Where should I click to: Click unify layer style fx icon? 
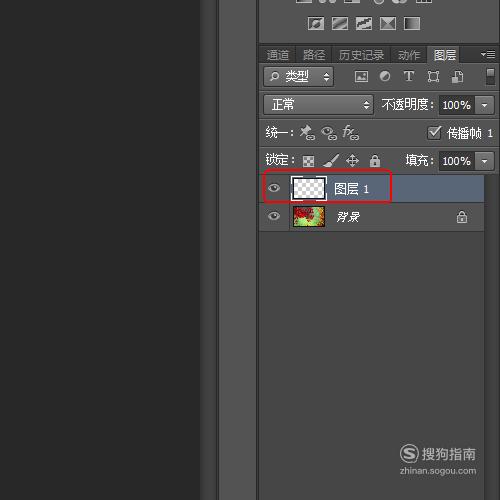coord(351,133)
